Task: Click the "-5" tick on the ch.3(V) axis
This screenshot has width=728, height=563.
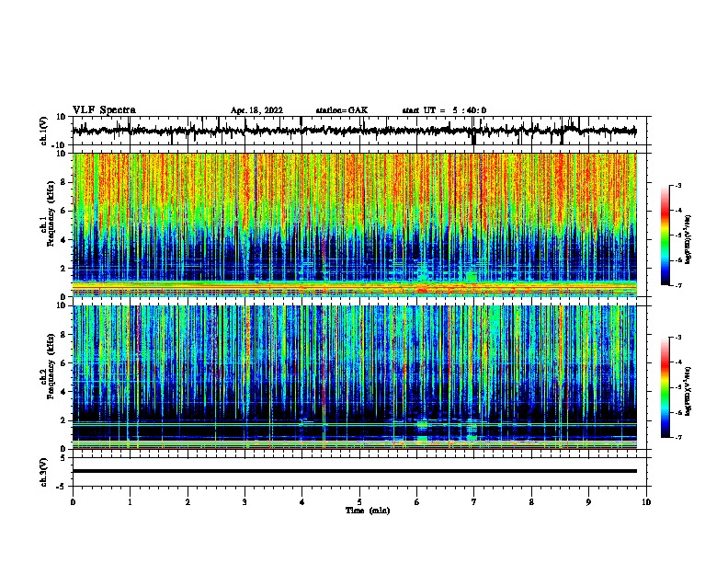Action: click(x=63, y=487)
